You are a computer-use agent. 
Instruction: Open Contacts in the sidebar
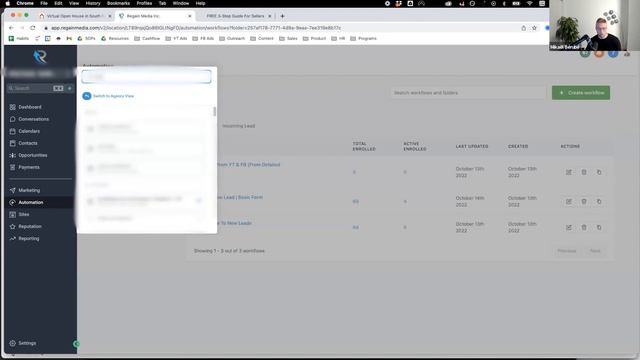28,143
